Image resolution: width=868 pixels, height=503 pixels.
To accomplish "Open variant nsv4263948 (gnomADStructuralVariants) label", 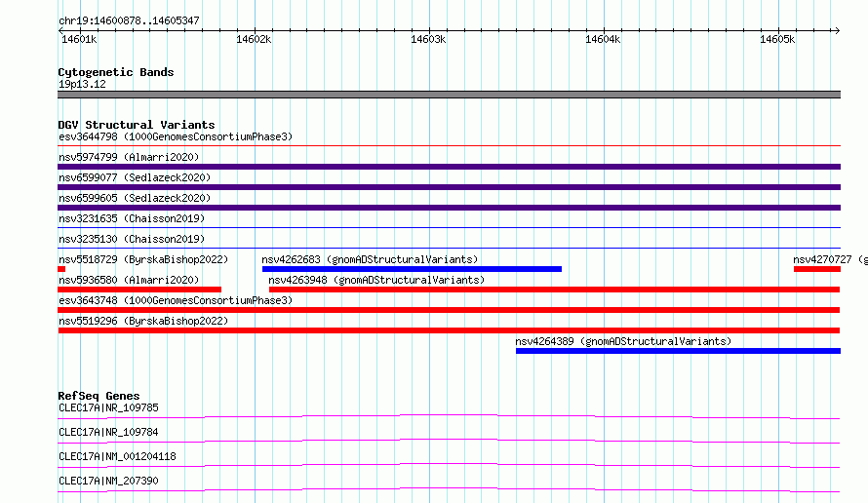I will (376, 280).
